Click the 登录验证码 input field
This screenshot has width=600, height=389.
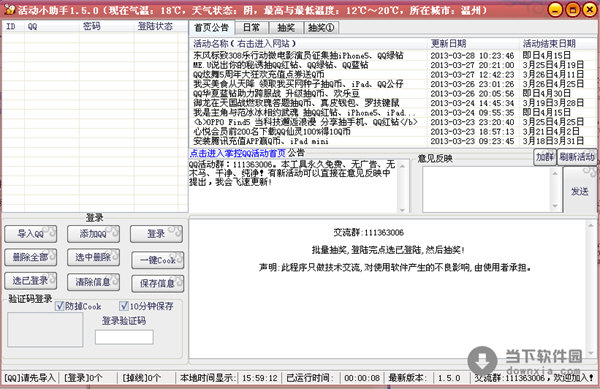click(x=124, y=337)
